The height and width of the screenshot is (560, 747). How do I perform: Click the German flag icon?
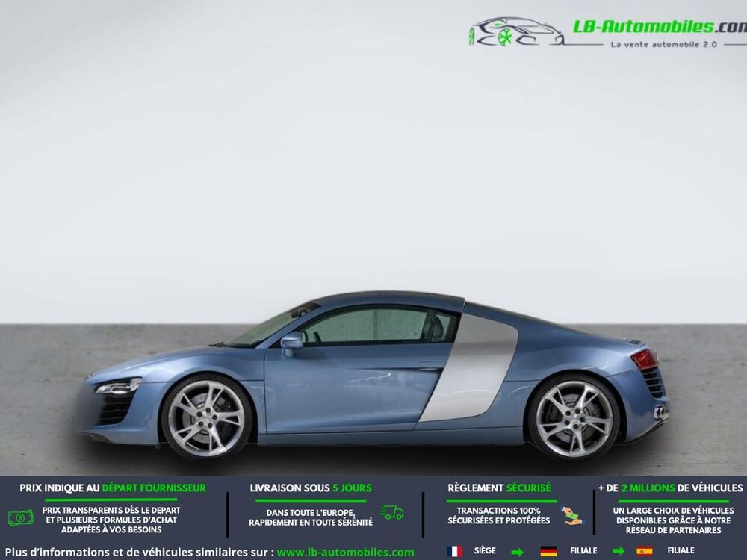click(548, 551)
